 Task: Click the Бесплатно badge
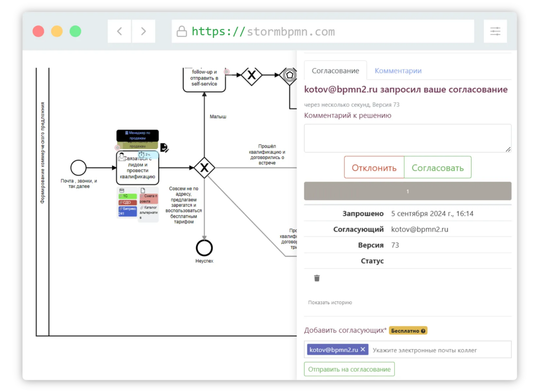coord(408,331)
